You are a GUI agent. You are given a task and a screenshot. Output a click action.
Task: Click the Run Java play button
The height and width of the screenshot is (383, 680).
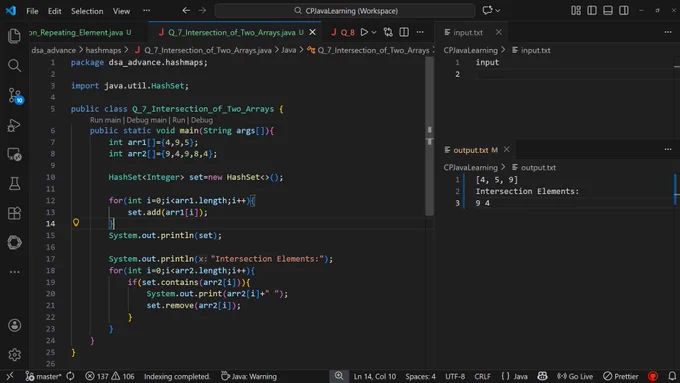point(364,32)
